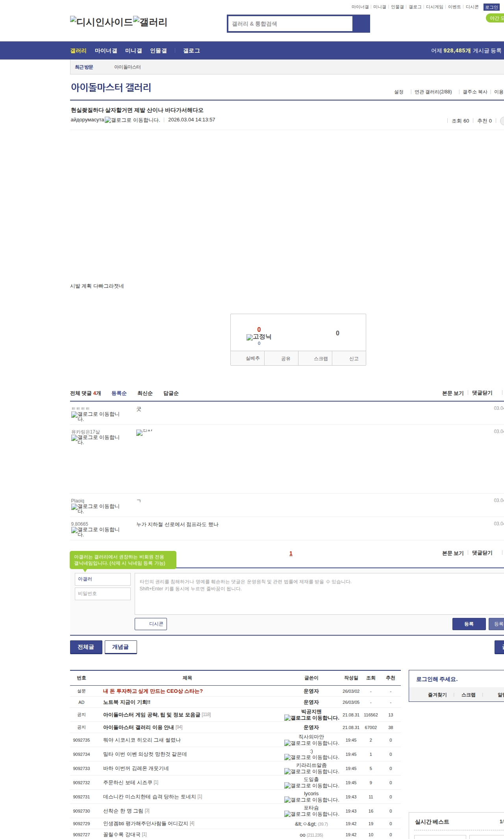Open gallog icon under commenter 9.80665
This screenshot has height=839, width=504.
[95, 532]
